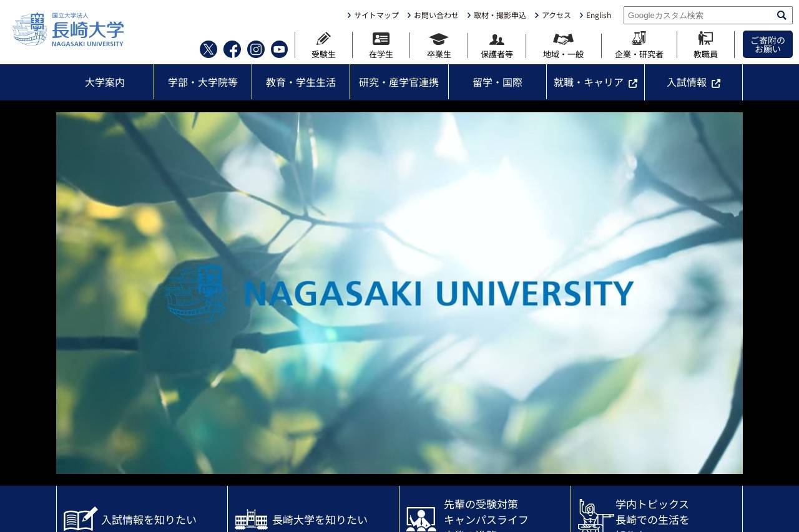Open the X (Twitter) social icon

[x=208, y=49]
